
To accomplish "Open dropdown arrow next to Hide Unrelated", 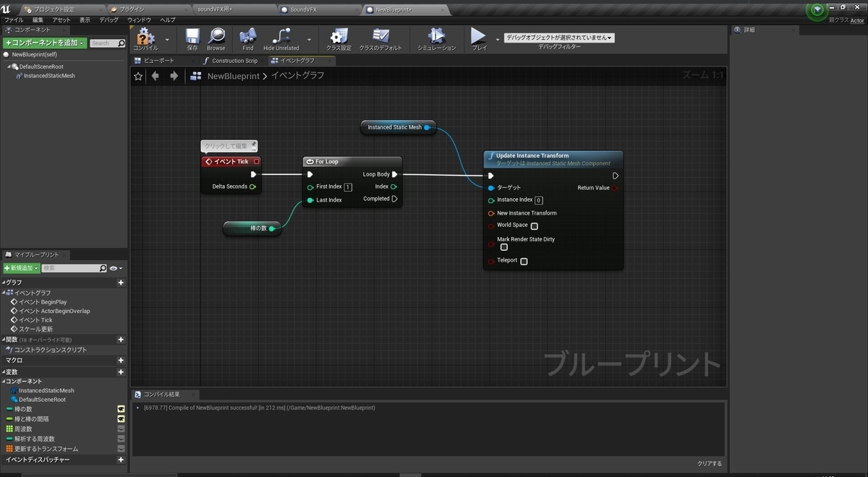I will (310, 39).
